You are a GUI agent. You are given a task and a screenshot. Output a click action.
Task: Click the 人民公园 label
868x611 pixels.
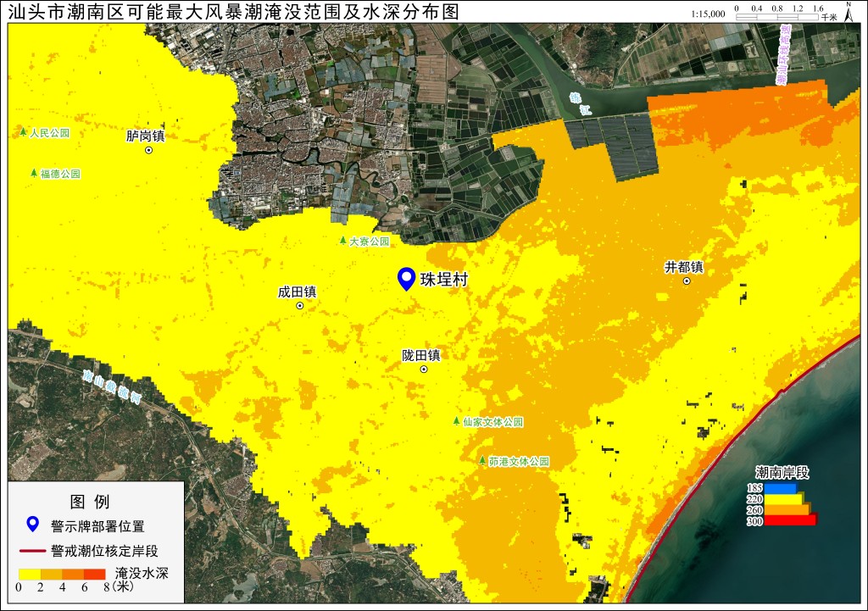(x=50, y=133)
